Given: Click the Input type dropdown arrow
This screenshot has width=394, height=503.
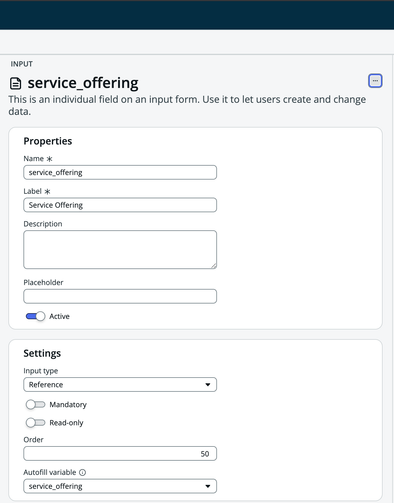Looking at the screenshot, I should click(208, 385).
